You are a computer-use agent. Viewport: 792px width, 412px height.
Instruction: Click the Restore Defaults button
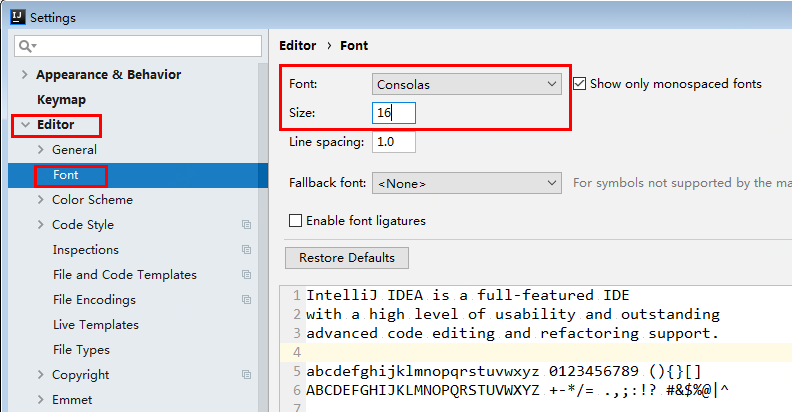click(x=347, y=258)
